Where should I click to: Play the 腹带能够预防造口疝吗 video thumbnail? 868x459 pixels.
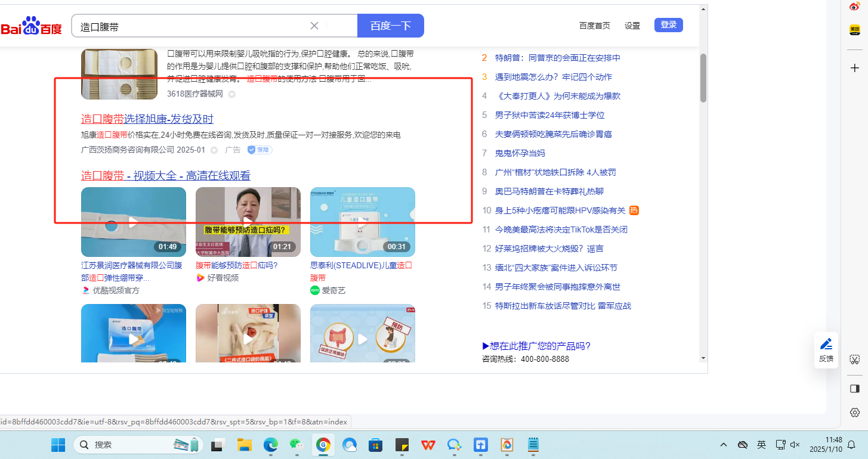248,222
